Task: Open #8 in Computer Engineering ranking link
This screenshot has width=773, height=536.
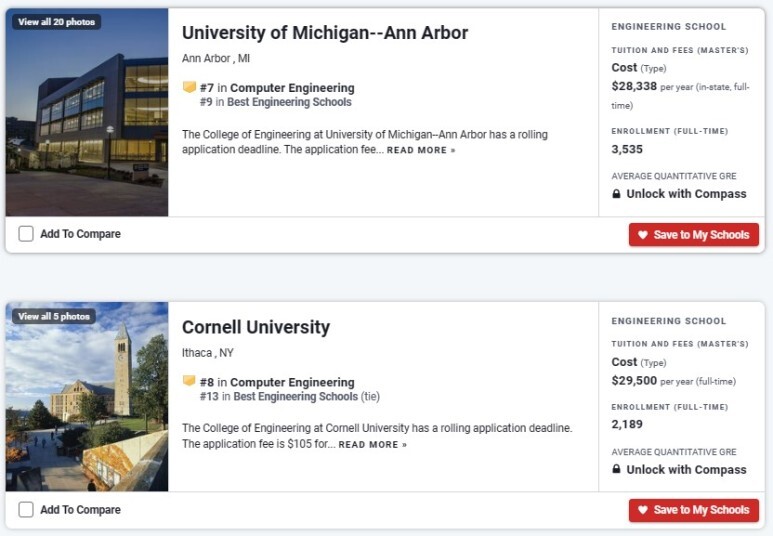Action: pyautogui.click(x=277, y=382)
